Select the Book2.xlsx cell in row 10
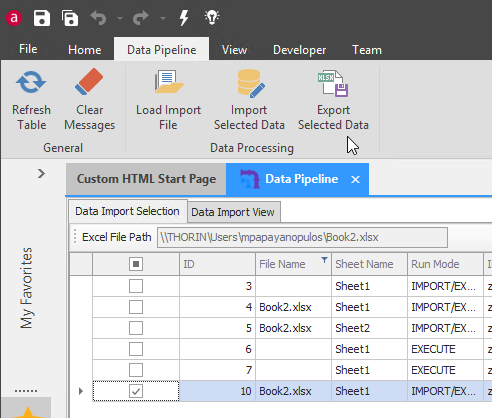This screenshot has height=418, width=492. (x=293, y=391)
